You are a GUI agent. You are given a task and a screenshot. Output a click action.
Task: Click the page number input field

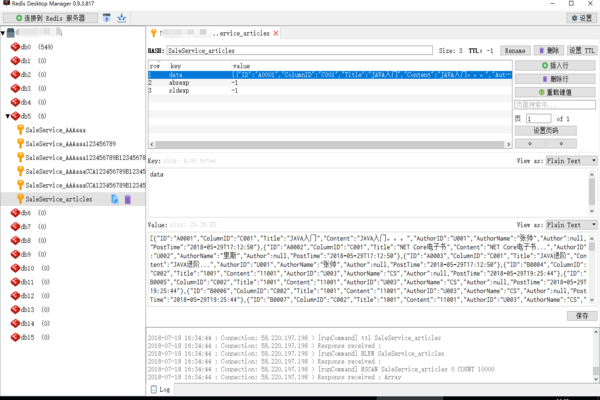[538, 119]
